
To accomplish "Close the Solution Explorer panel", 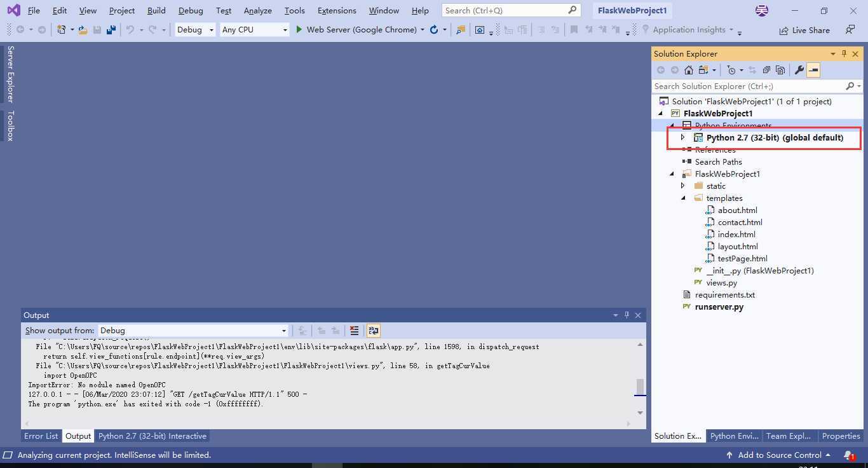I will click(855, 54).
